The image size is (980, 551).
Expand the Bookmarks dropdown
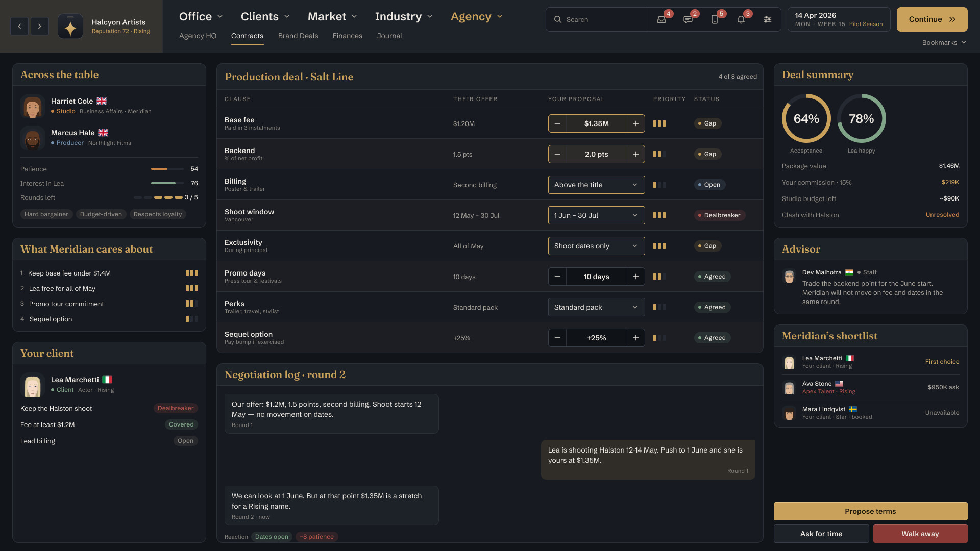[944, 43]
